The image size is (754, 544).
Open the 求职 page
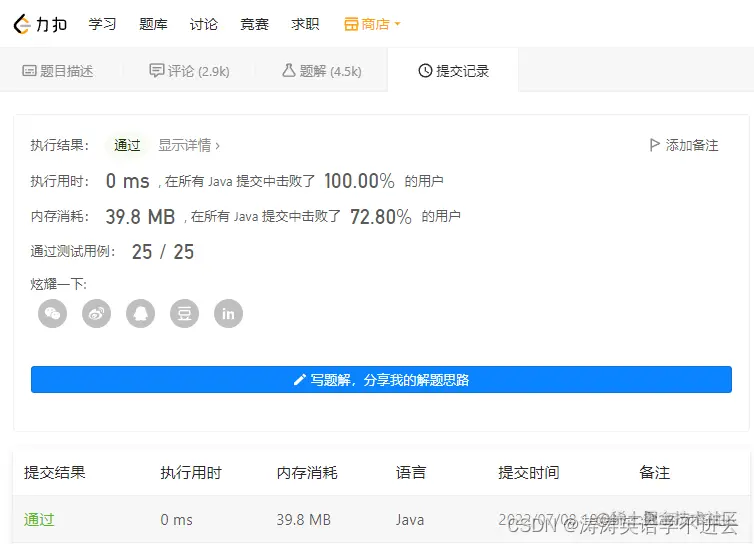tap(305, 24)
